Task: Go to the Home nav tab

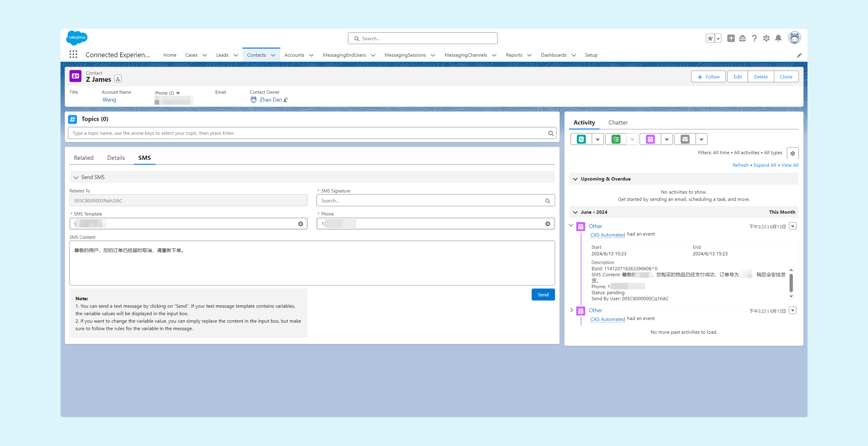Action: tap(170, 55)
